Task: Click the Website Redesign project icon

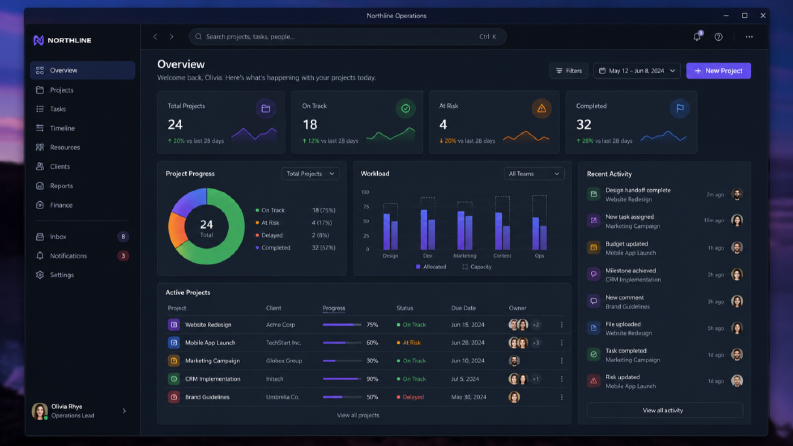Action: (173, 325)
